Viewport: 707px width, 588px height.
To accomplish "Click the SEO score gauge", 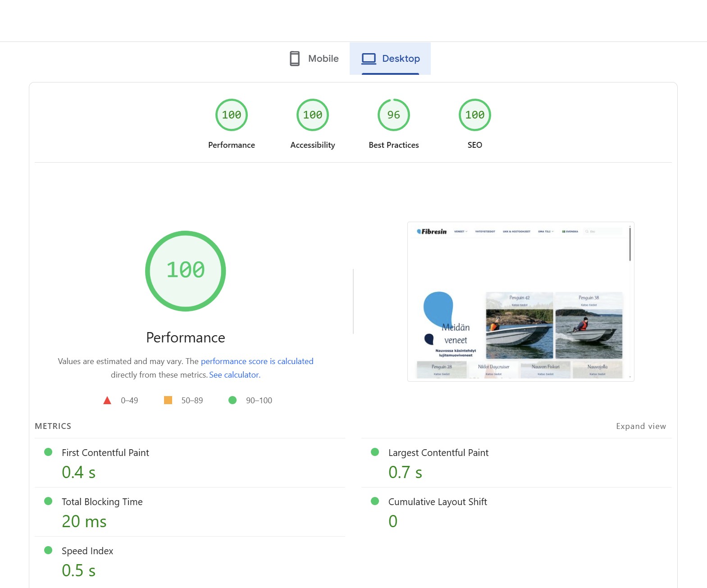I will [474, 115].
